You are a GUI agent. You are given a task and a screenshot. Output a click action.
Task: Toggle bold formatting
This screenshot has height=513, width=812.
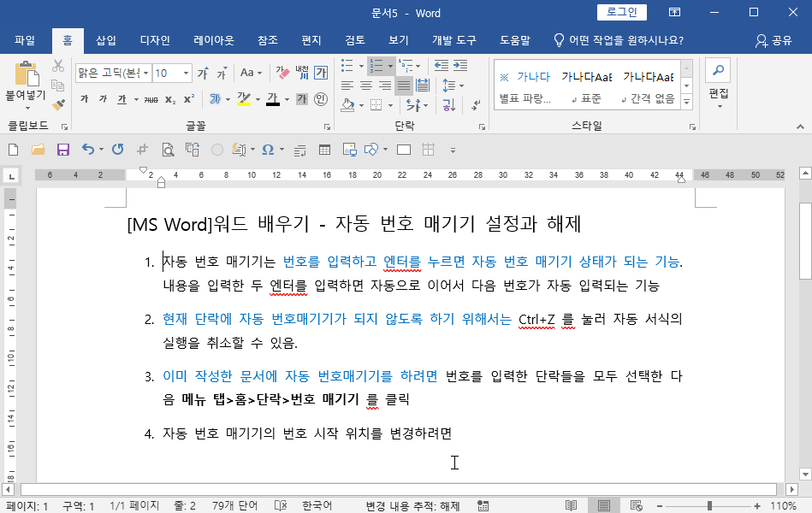point(85,99)
